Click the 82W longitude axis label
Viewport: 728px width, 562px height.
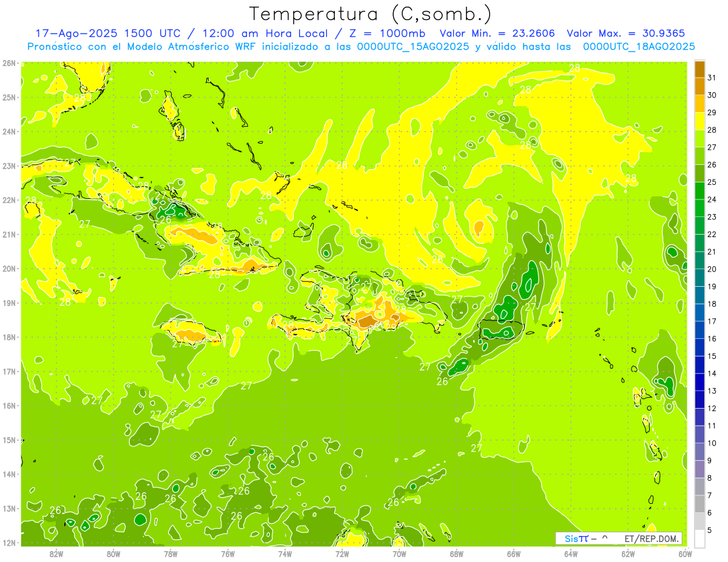pyautogui.click(x=56, y=554)
